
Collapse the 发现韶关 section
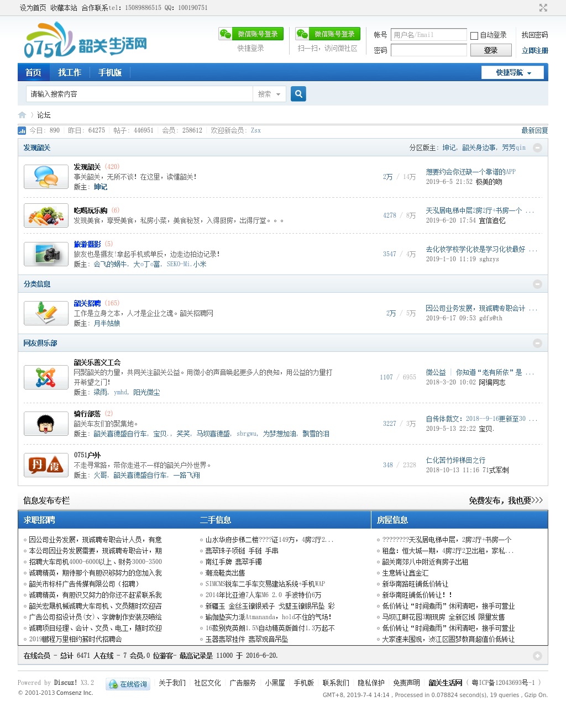(x=537, y=147)
